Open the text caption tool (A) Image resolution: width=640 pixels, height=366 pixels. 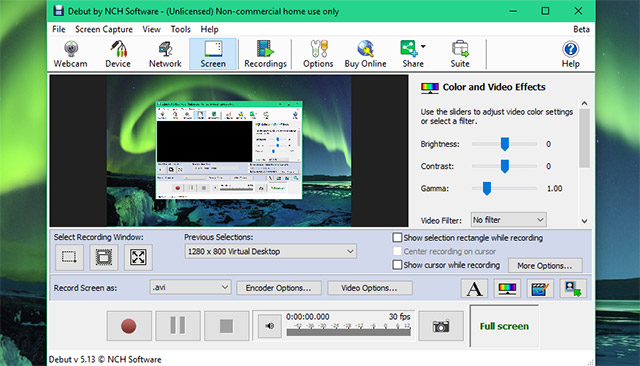(x=474, y=288)
